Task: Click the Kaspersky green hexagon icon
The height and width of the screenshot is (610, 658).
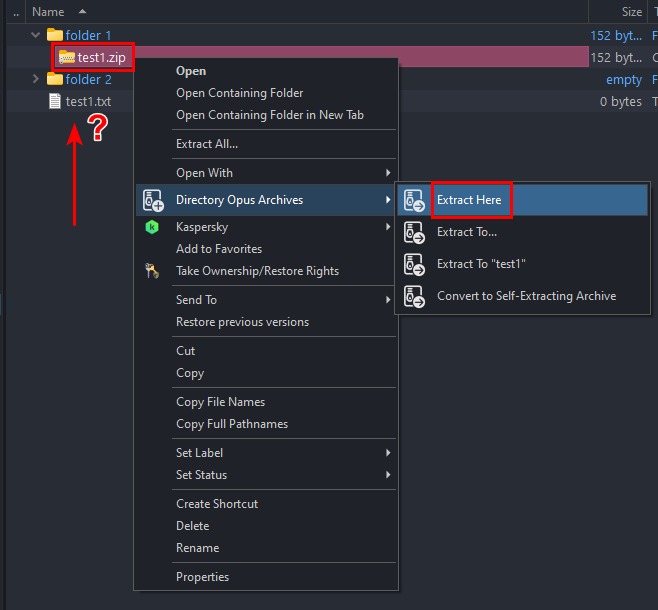Action: click(152, 227)
